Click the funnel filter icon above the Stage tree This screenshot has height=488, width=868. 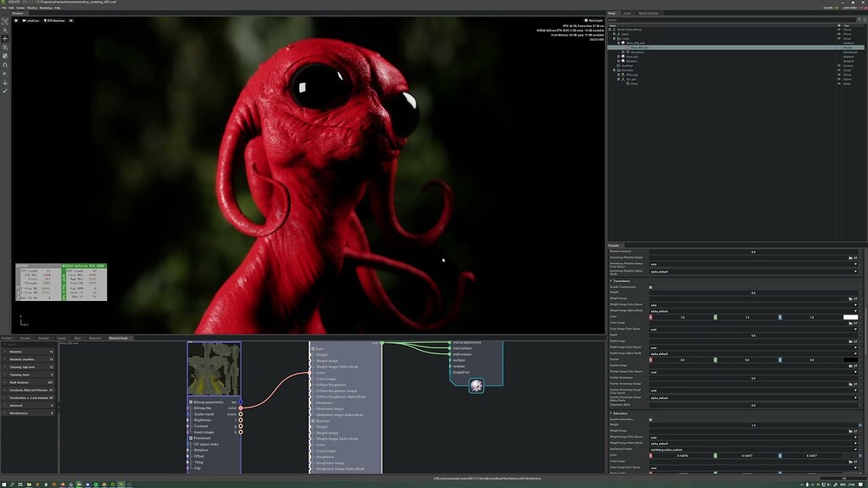click(859, 19)
